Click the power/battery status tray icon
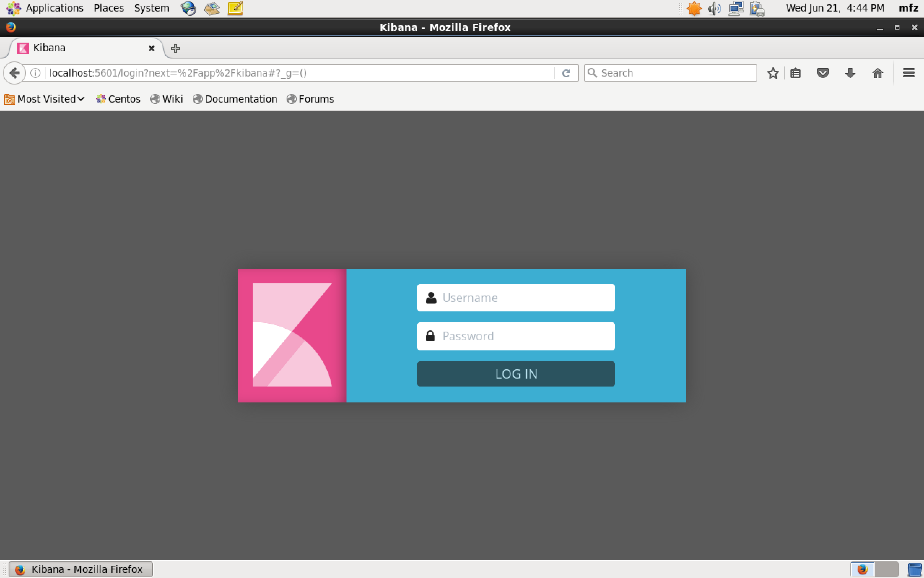 [757, 8]
